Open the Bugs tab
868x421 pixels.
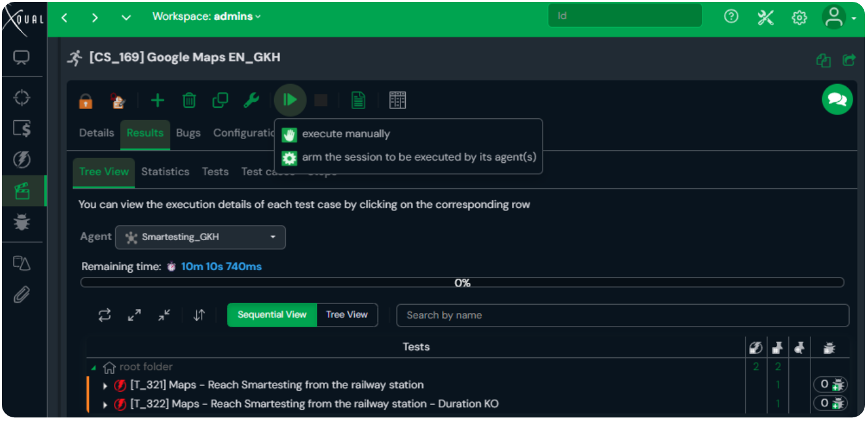pos(188,133)
